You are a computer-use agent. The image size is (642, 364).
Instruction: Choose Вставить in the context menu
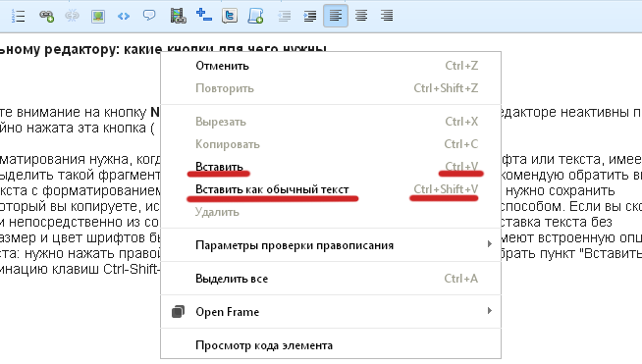pyautogui.click(x=331, y=167)
